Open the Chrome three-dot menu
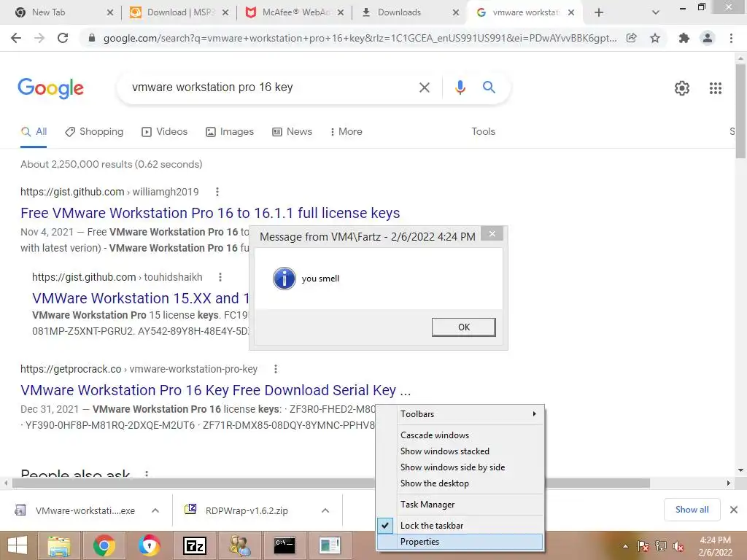Image resolution: width=747 pixels, height=560 pixels. pyautogui.click(x=731, y=38)
